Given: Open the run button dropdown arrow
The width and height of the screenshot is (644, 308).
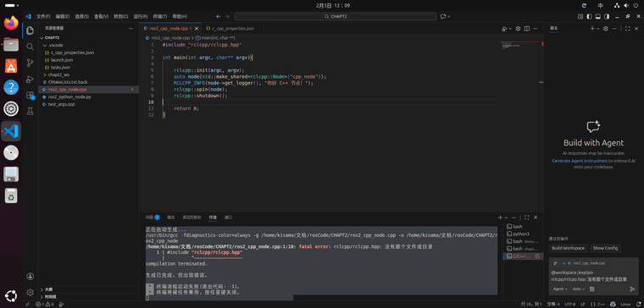Looking at the screenshot, I should point(510,29).
